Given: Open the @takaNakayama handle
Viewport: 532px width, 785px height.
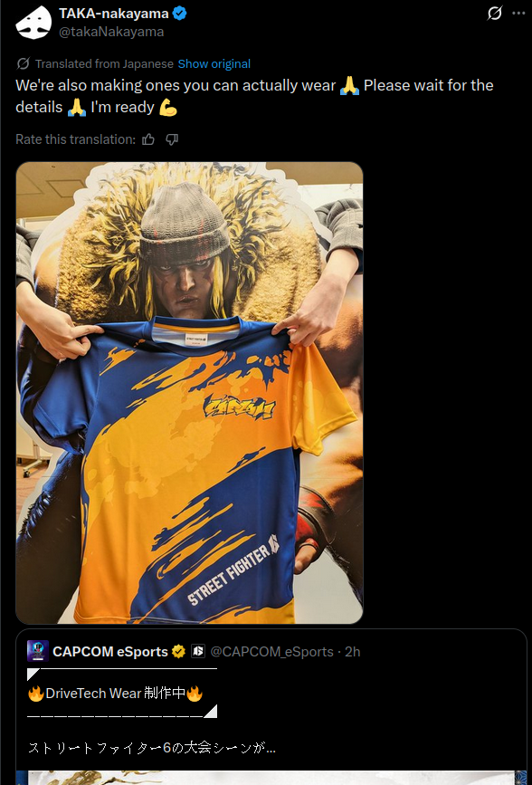Looking at the screenshot, I should coord(111,32).
